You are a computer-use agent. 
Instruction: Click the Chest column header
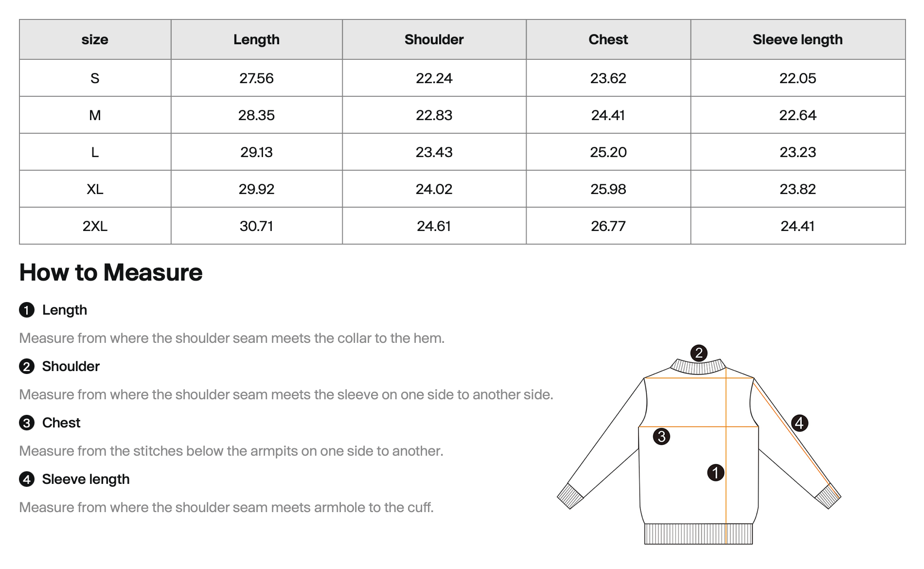tap(608, 40)
